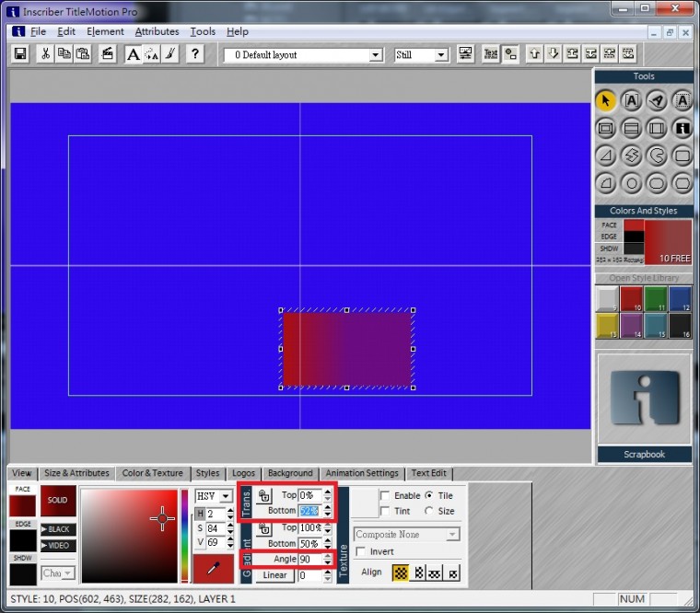
Task: Click the Open Style Library button
Action: [644, 278]
